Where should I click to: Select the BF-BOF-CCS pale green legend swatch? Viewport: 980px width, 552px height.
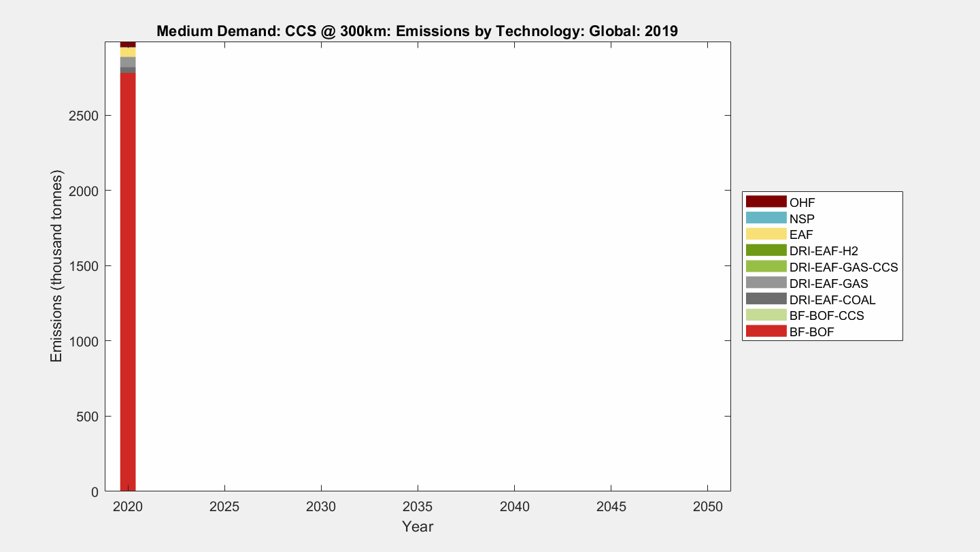tap(766, 316)
